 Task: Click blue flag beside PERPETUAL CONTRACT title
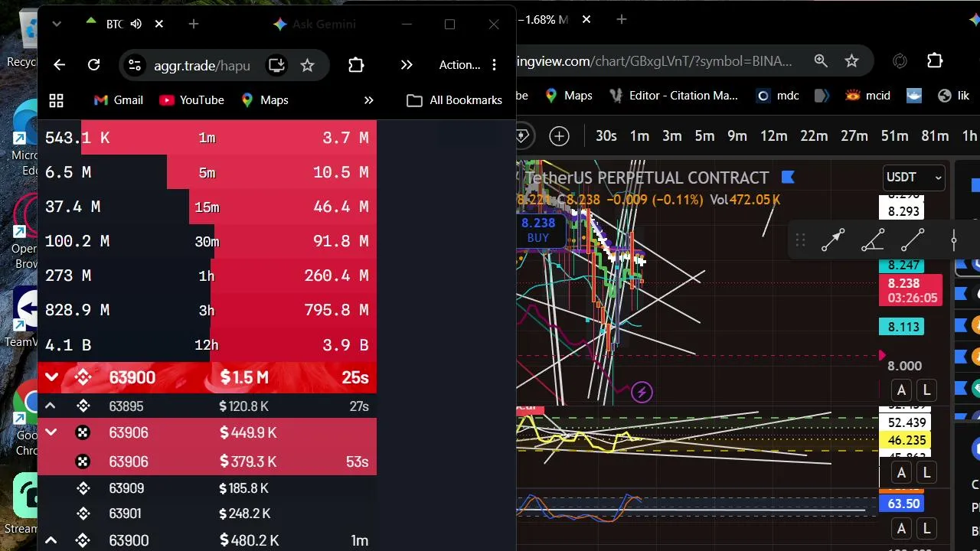click(788, 178)
